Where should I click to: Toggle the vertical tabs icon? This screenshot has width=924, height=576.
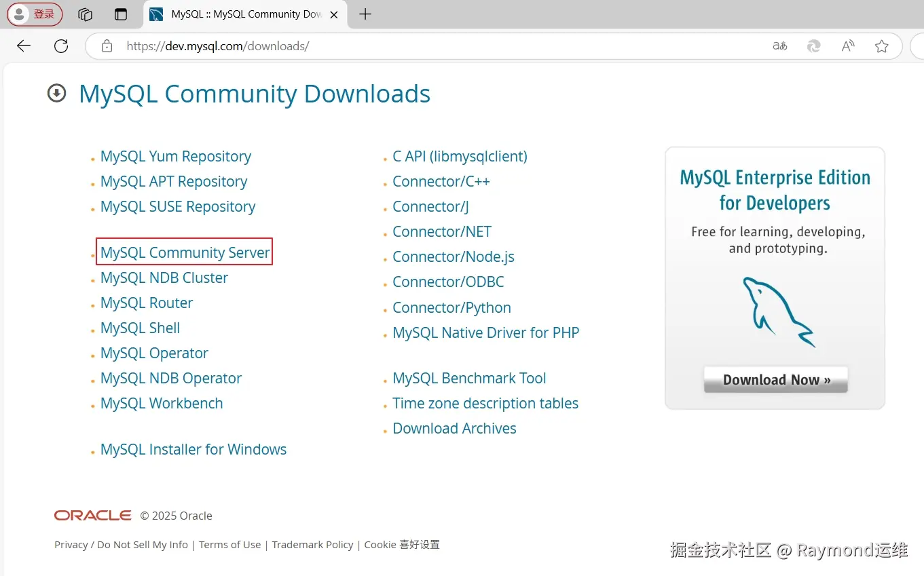(x=121, y=14)
